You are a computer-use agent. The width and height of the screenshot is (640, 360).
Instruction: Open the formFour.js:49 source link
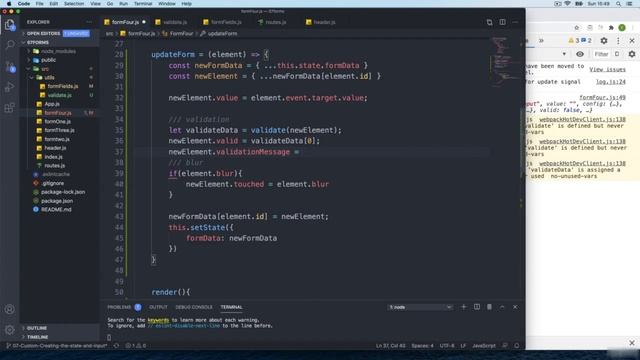(x=602, y=97)
